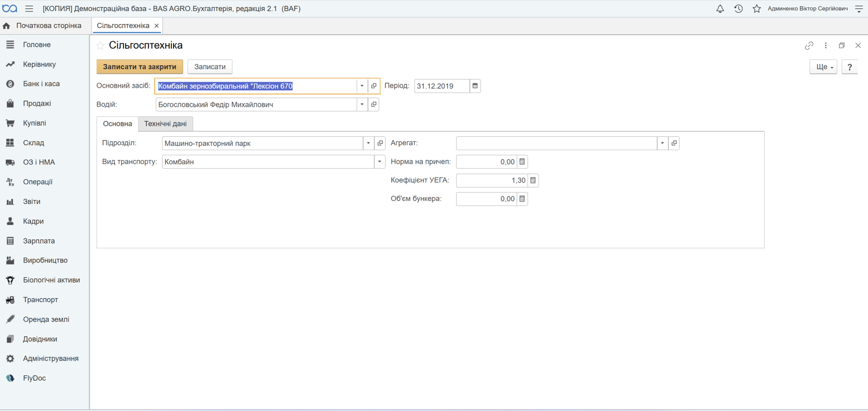
Task: Click the Біологічні активи cow icon
Action: pyautogui.click(x=10, y=280)
